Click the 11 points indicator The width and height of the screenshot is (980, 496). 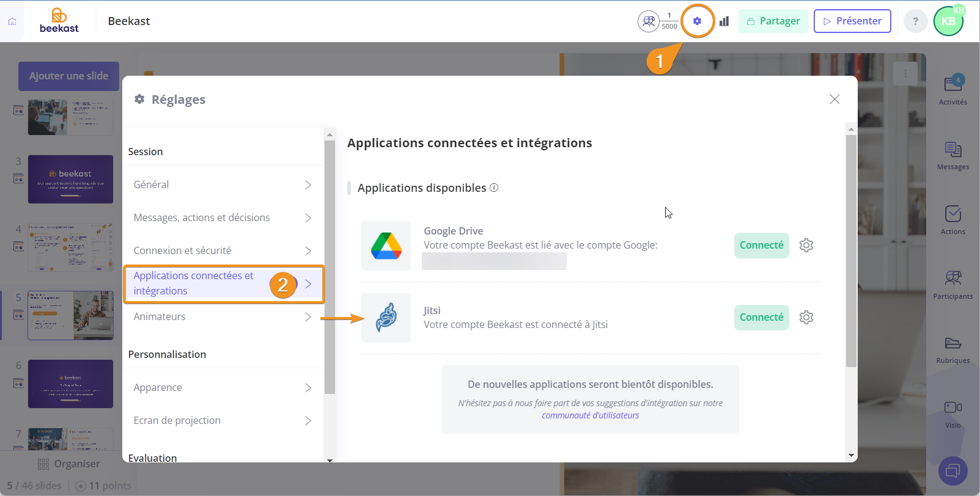point(104,486)
